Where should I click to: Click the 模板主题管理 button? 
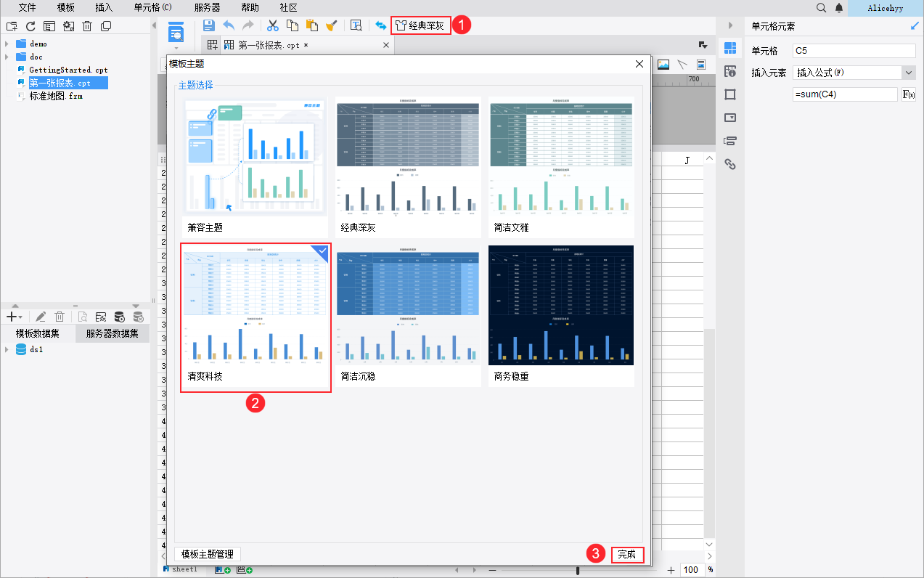click(208, 554)
